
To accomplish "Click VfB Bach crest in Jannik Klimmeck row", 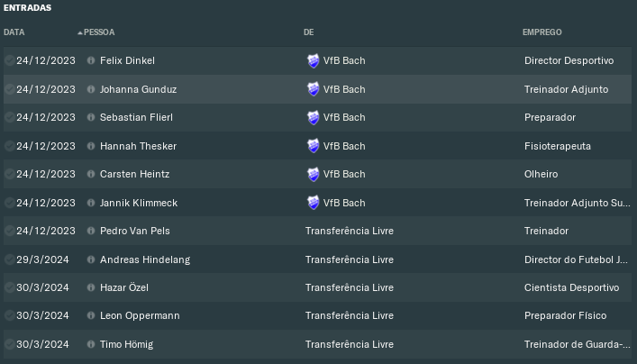I will click(314, 203).
